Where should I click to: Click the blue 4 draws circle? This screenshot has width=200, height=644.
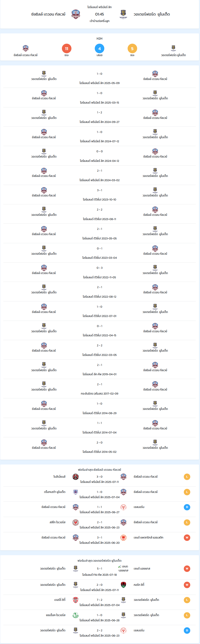(100, 48)
